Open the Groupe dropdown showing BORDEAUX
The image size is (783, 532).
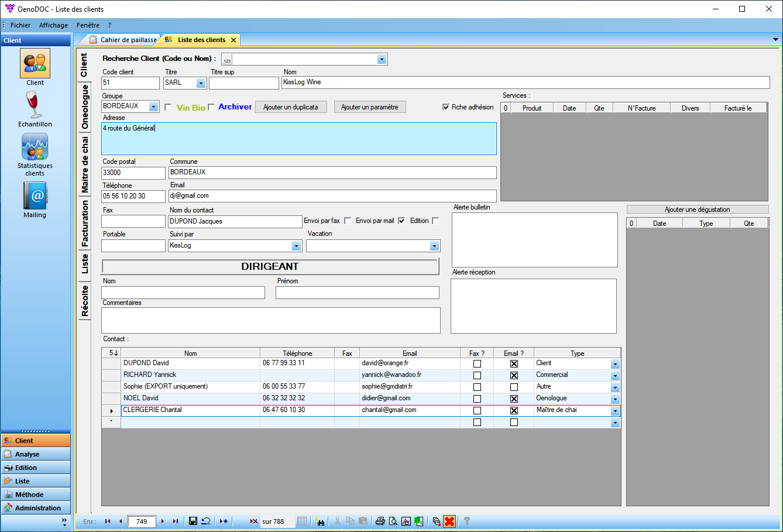154,107
